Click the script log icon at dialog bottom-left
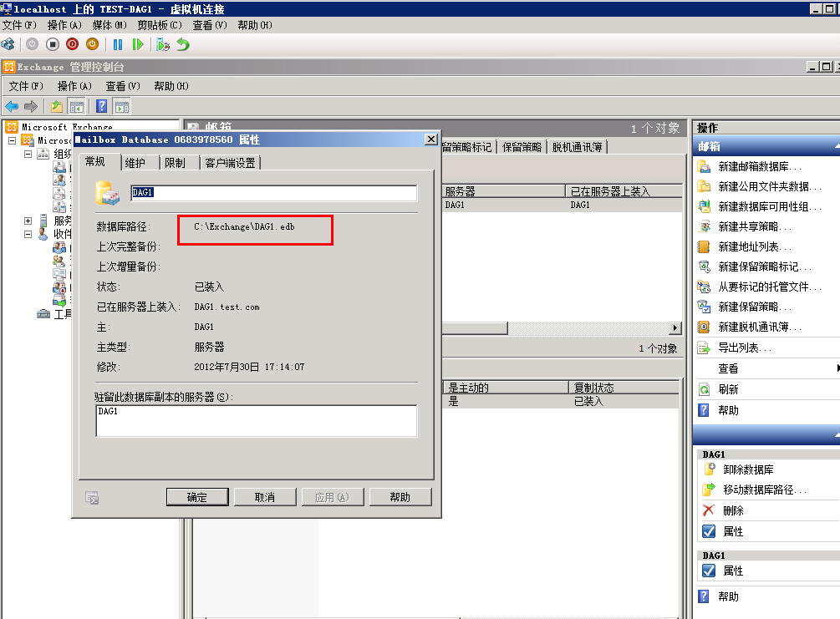 coord(92,498)
